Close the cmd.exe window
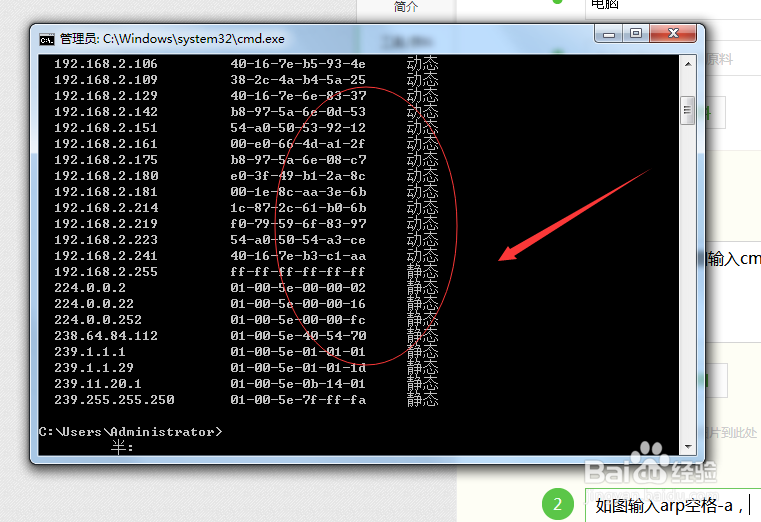The width and height of the screenshot is (761, 522). click(673, 33)
